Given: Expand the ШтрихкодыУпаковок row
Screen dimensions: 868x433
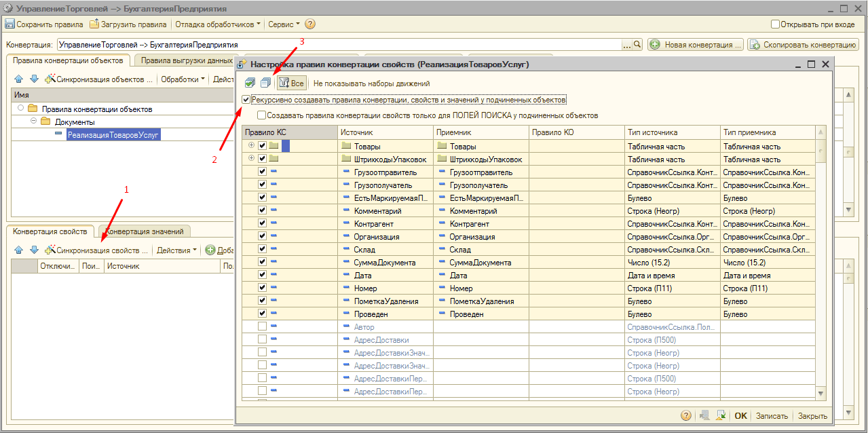Looking at the screenshot, I should pos(251,158).
